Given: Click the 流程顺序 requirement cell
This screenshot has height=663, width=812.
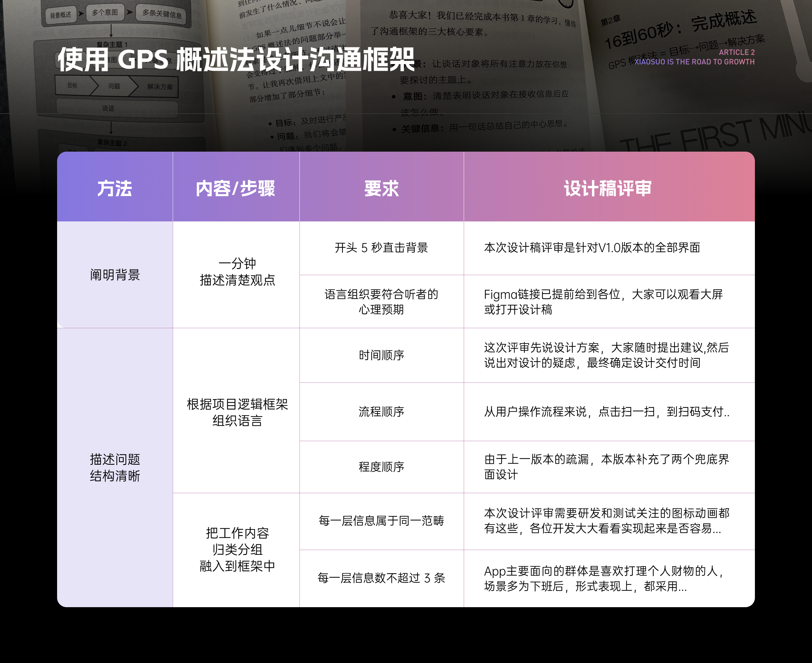Looking at the screenshot, I should [381, 411].
